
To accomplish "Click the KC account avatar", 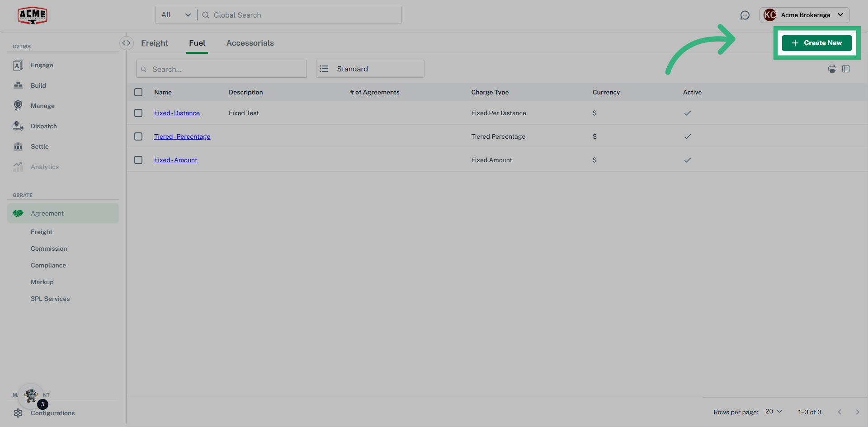I will tap(770, 15).
